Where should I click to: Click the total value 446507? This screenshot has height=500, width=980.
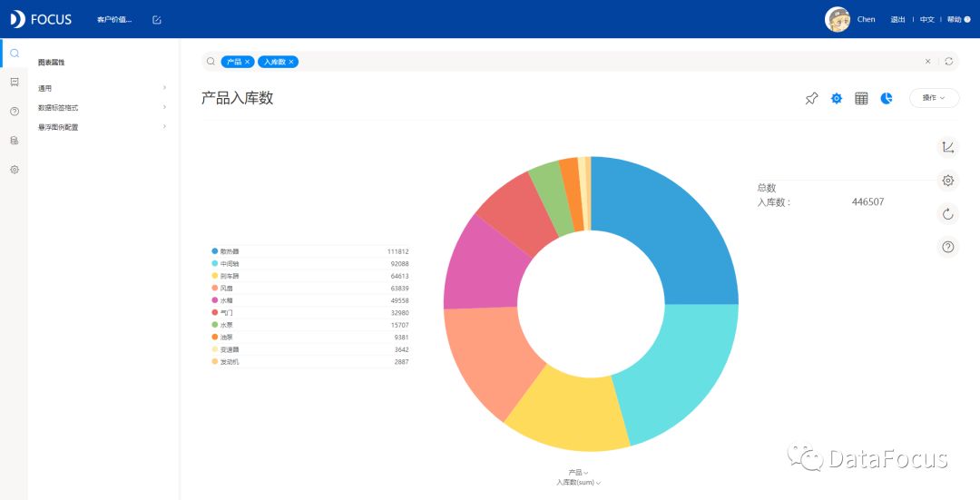coord(867,201)
